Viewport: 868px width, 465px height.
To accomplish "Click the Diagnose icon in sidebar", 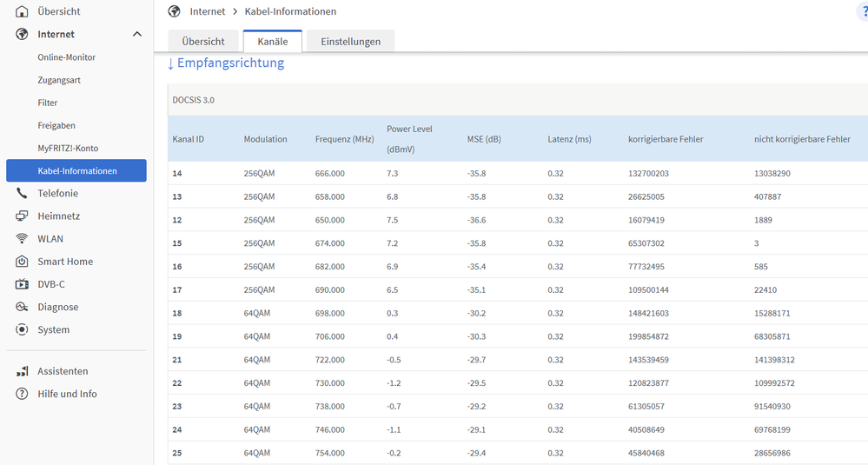I will pyautogui.click(x=22, y=307).
